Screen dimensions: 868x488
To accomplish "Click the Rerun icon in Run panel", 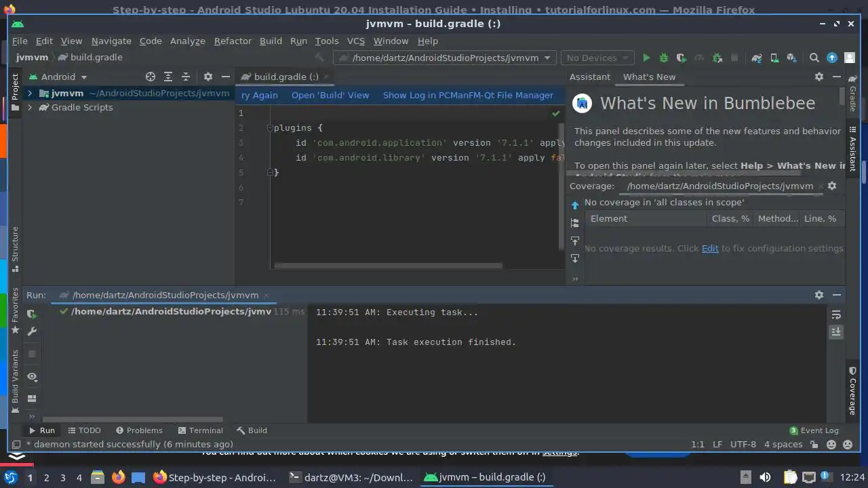I will 31,314.
